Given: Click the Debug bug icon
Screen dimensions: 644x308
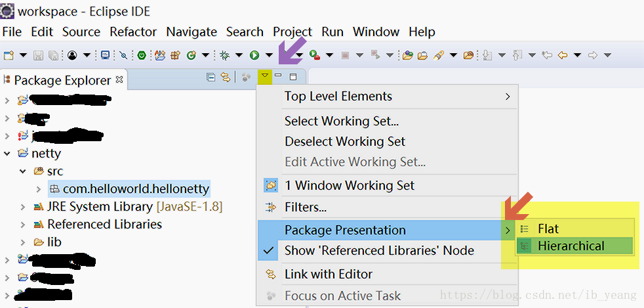Looking at the screenshot, I should (x=224, y=55).
